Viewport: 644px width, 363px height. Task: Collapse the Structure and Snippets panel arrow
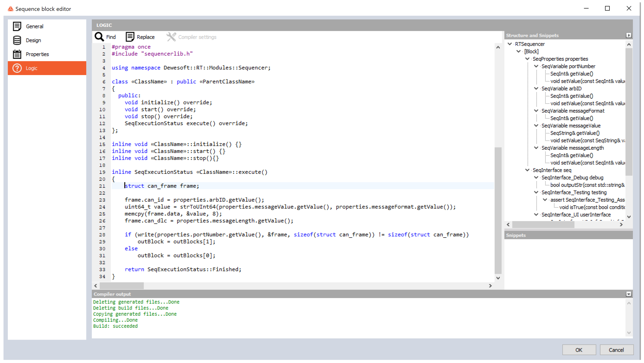tap(628, 35)
